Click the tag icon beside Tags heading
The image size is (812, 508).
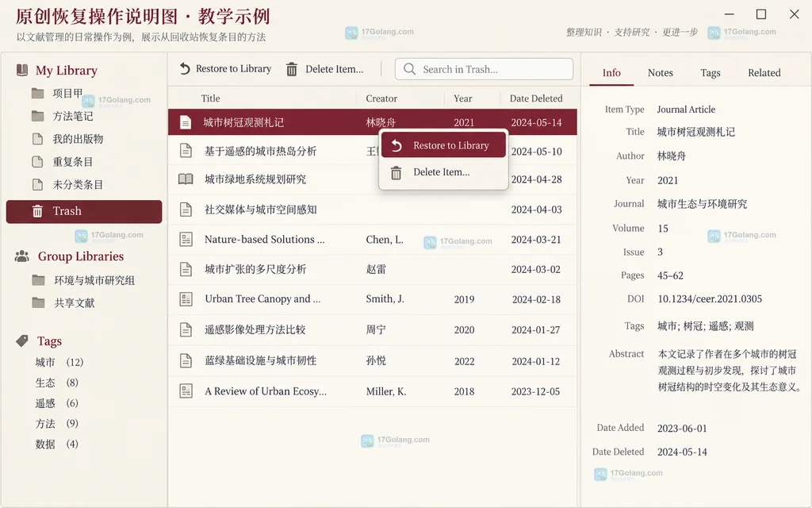click(x=21, y=341)
